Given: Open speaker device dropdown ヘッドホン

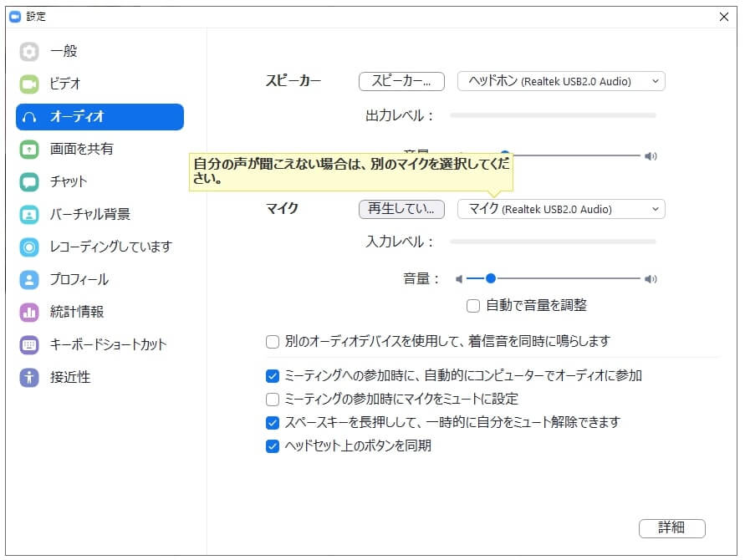Looking at the screenshot, I should 561,81.
